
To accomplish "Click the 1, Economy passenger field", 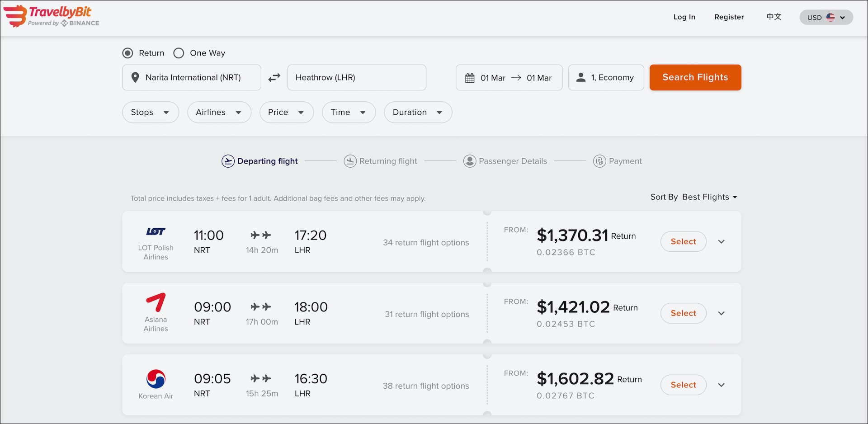I will tap(606, 77).
